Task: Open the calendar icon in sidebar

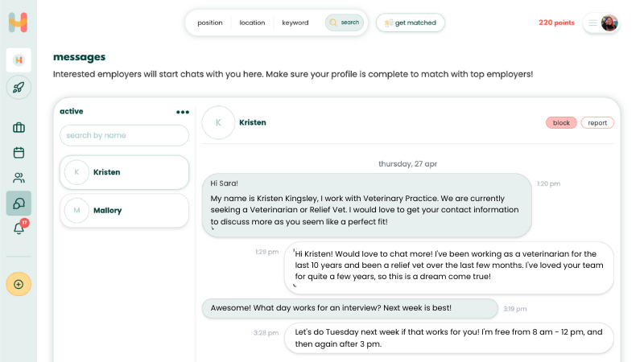Action: 19,153
